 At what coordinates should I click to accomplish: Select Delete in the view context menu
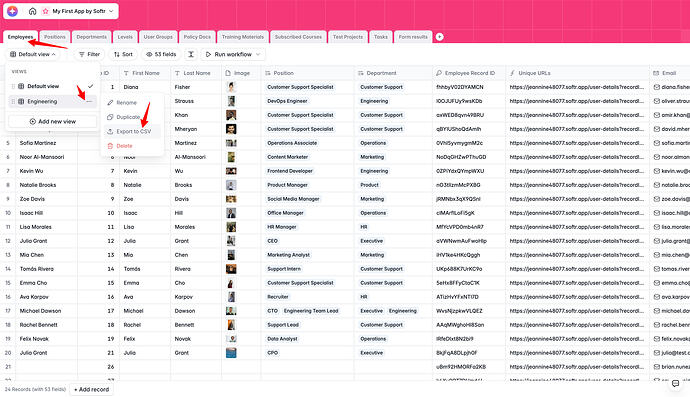132,146
